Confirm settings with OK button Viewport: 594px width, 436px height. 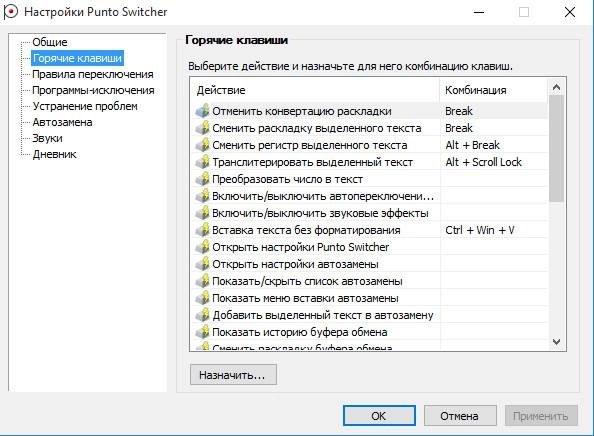[x=379, y=416]
